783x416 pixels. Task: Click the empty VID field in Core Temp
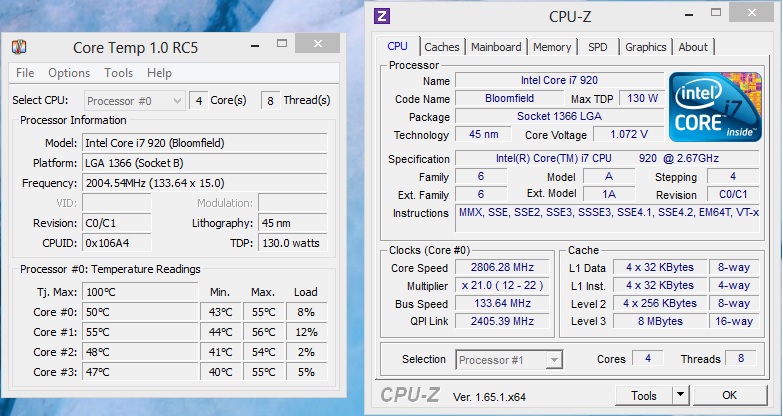pos(117,203)
